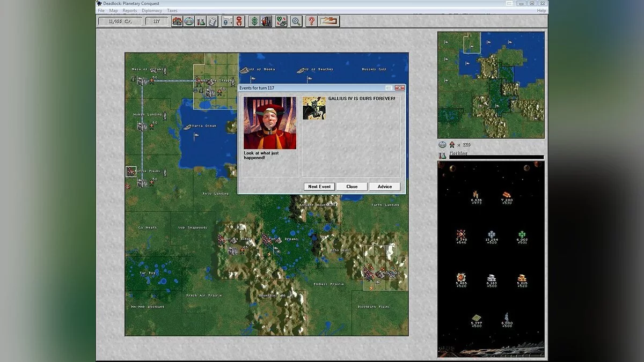The image size is (644, 362).
Task: Open the colony overview toolbar icon
Action: (177, 21)
